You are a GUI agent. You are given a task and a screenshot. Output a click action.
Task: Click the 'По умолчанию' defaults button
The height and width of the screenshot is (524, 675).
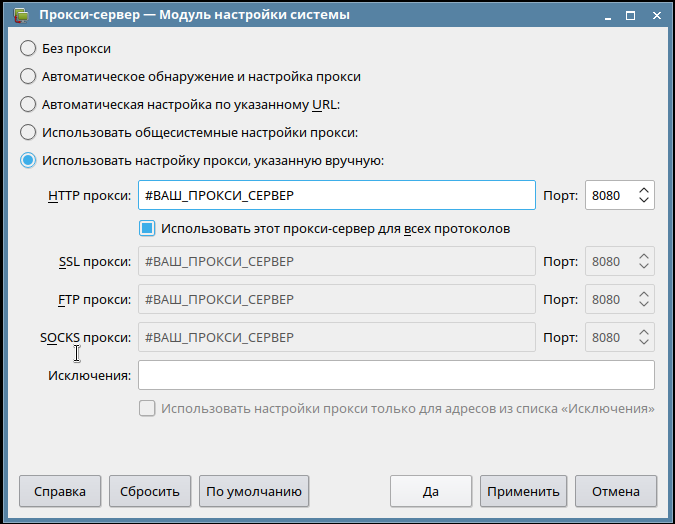coord(254,491)
